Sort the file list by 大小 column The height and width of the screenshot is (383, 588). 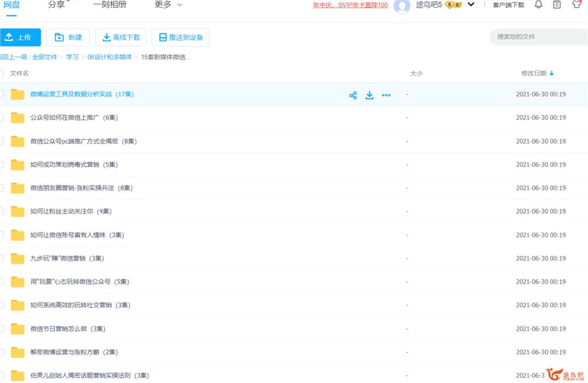(416, 73)
